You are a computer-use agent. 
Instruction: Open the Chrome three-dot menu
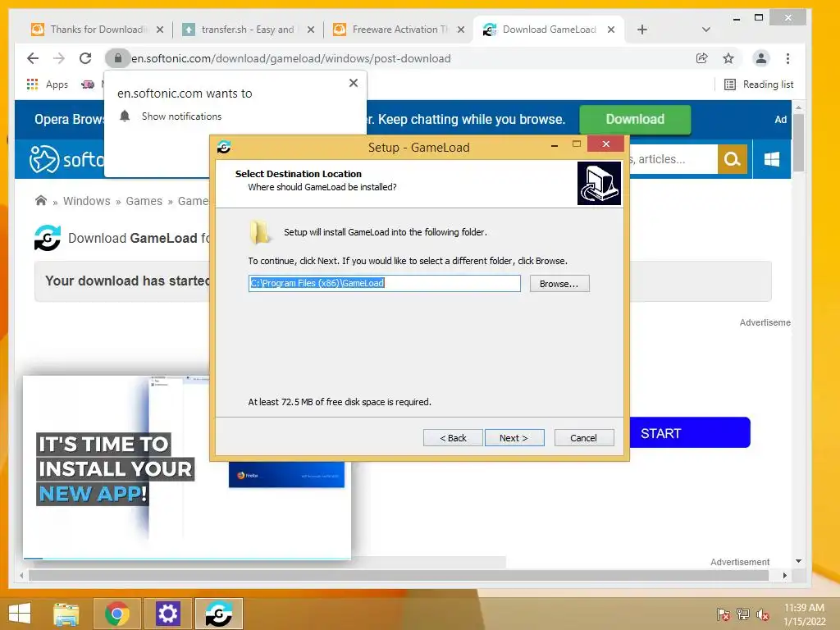click(787, 58)
